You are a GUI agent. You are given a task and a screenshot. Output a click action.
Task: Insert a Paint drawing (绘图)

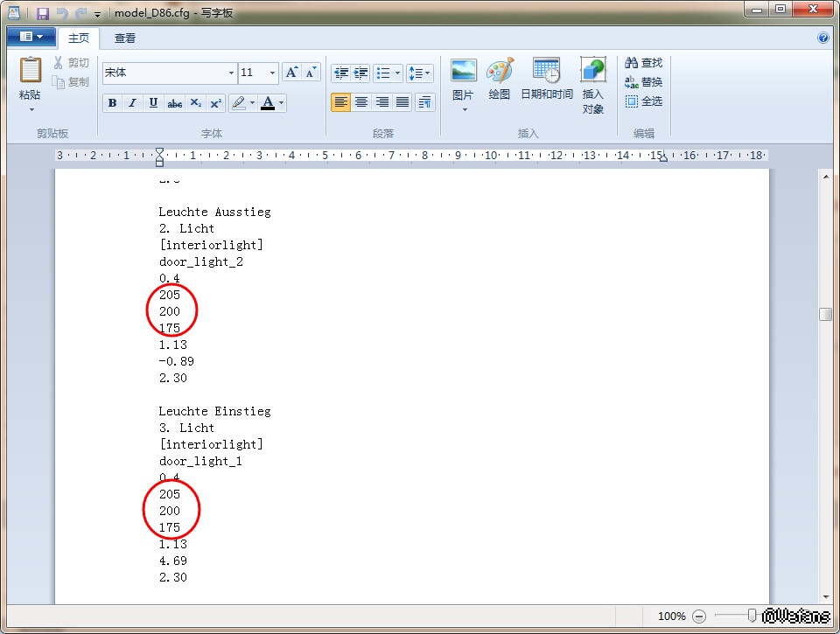pos(500,80)
